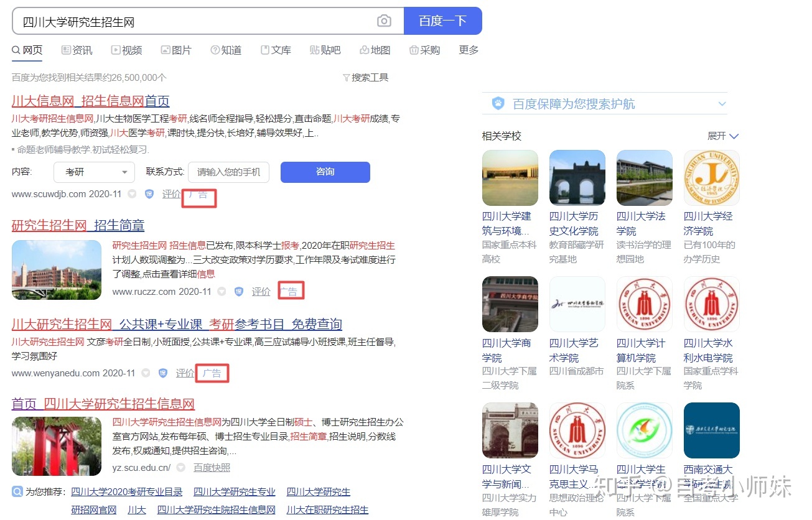The height and width of the screenshot is (520, 812).
Task: Open suggestion 研招网官网
Action: [x=94, y=510]
